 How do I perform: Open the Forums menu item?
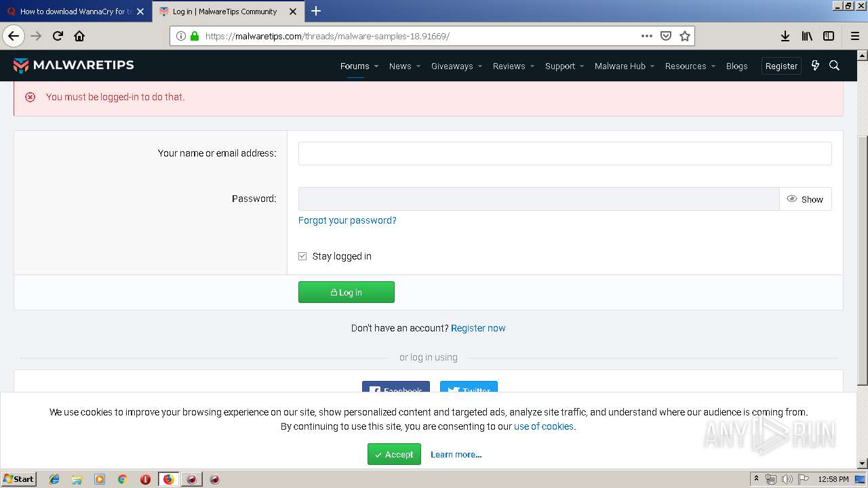click(x=355, y=66)
